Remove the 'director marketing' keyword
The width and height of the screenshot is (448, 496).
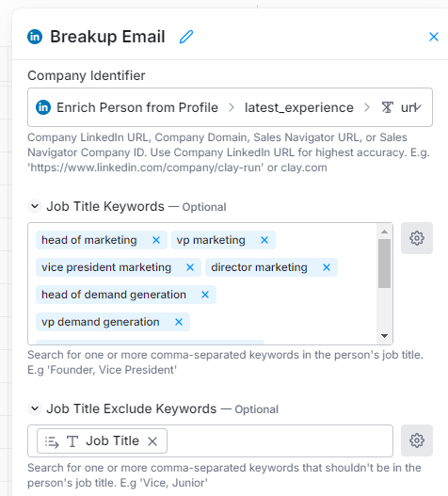point(327,267)
